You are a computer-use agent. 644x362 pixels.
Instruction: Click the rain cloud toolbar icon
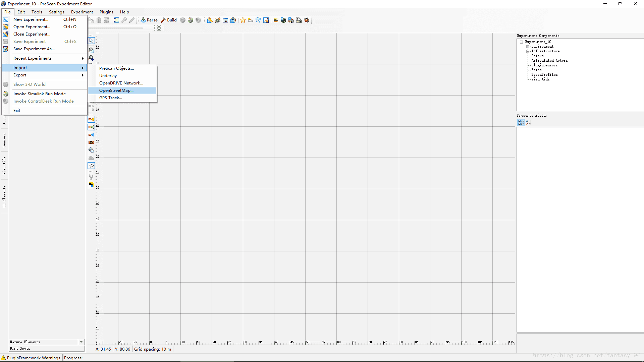(258, 20)
